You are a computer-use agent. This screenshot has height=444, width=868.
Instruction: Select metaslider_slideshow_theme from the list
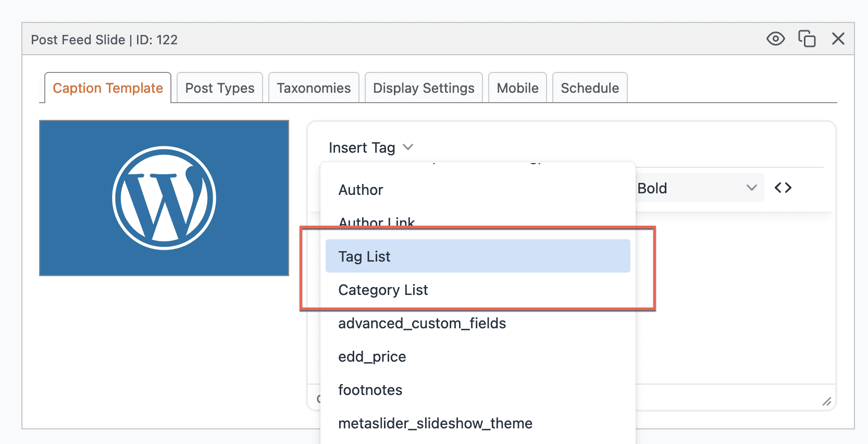435,424
